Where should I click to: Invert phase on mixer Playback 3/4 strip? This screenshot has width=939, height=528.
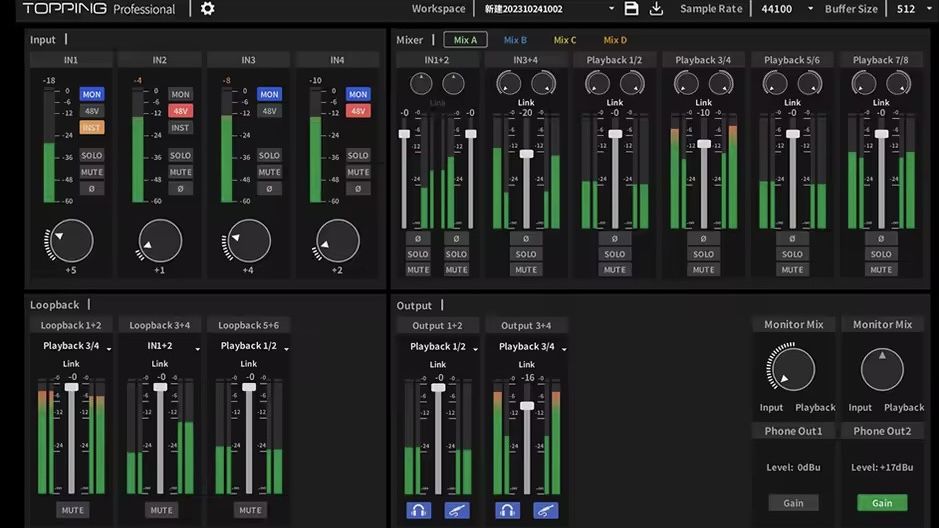703,238
